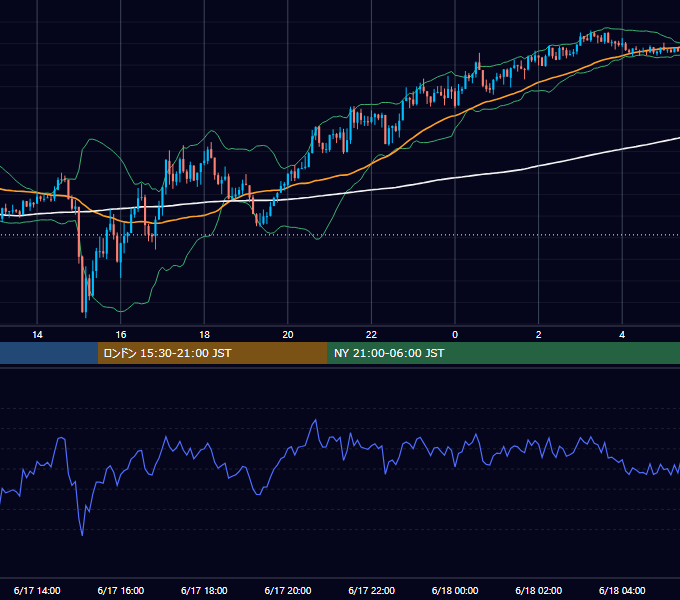Image resolution: width=680 pixels, height=600 pixels.
Task: Click the 22 hour axis label
Action: (x=371, y=335)
